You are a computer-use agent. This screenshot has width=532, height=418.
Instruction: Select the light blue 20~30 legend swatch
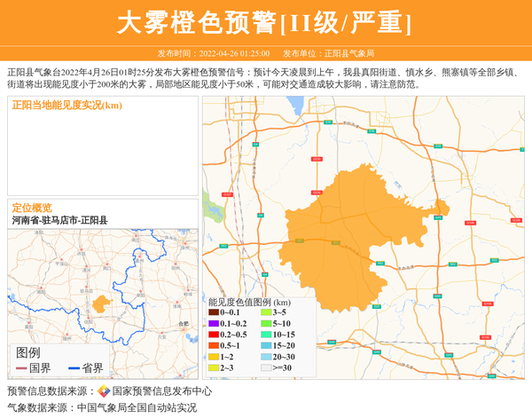[x=265, y=357]
